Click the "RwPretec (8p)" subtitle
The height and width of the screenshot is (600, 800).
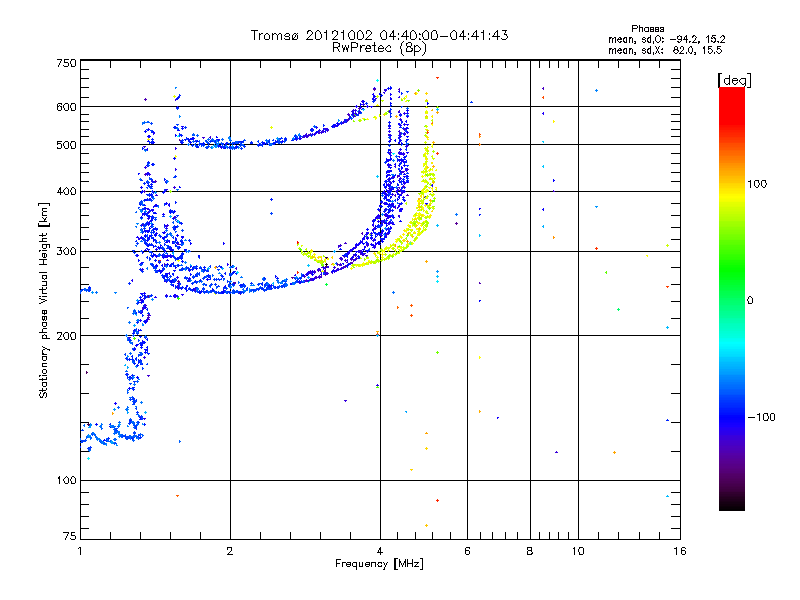379,48
